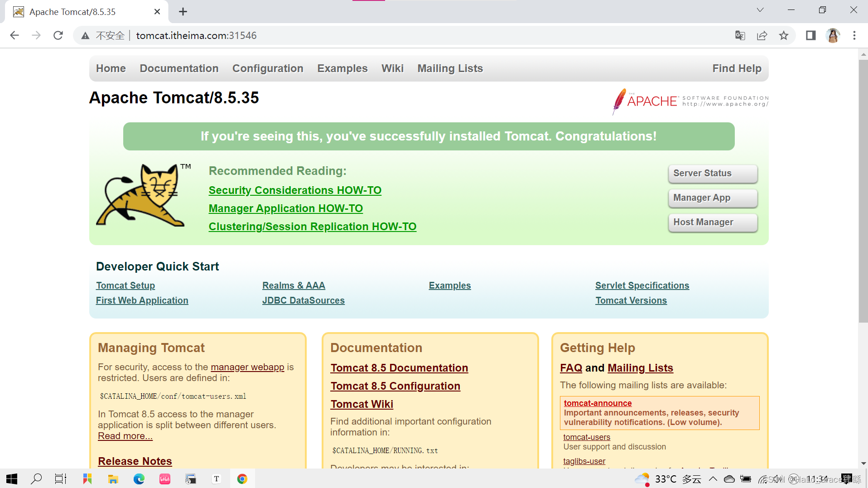Open Tomcat 8.5 Documentation link

(399, 368)
